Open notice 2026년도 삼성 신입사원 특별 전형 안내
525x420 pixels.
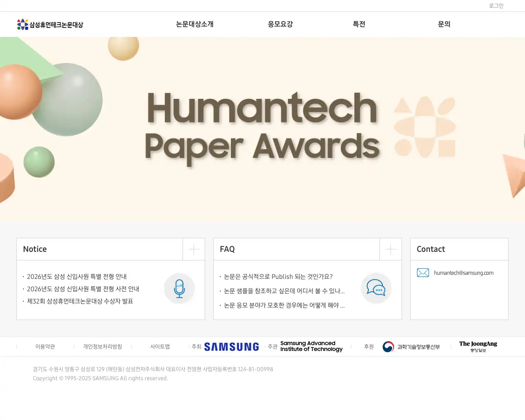pyautogui.click(x=77, y=276)
